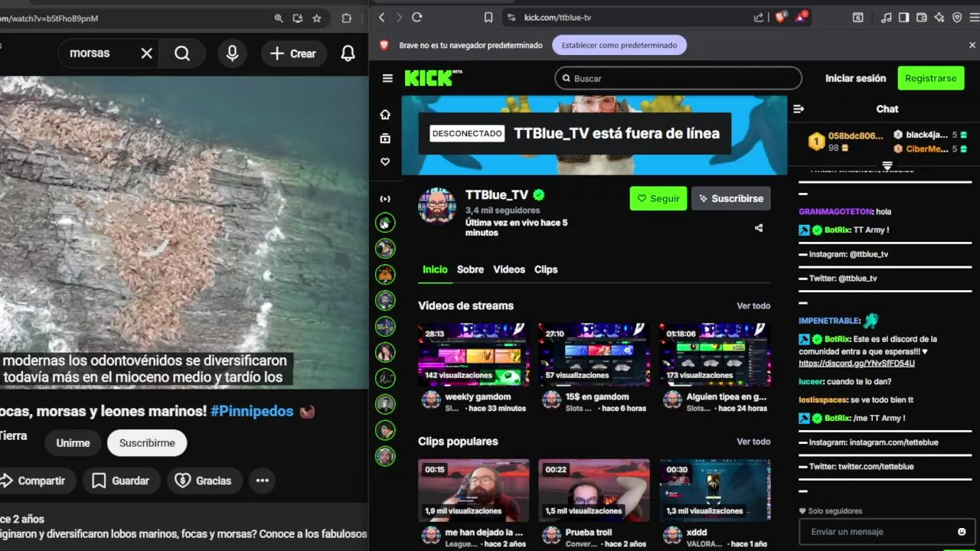Play the 'me han dejado la' clip
The height and width of the screenshot is (551, 980).
point(473,490)
